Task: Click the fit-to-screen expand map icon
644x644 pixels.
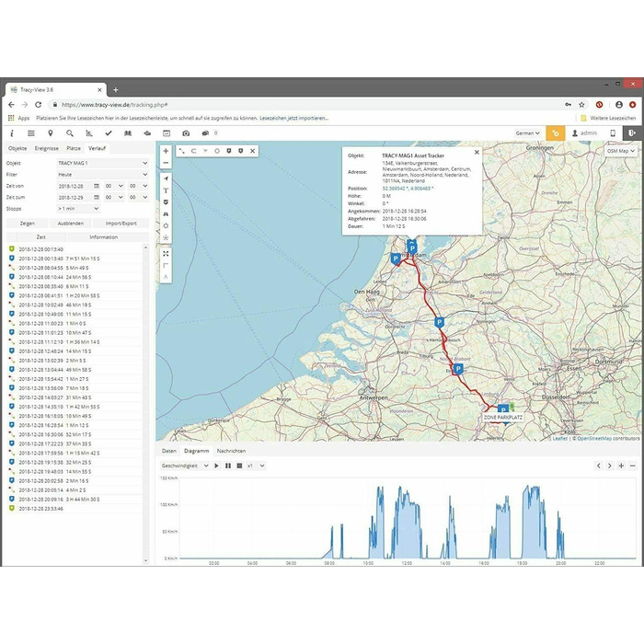Action: point(166,254)
